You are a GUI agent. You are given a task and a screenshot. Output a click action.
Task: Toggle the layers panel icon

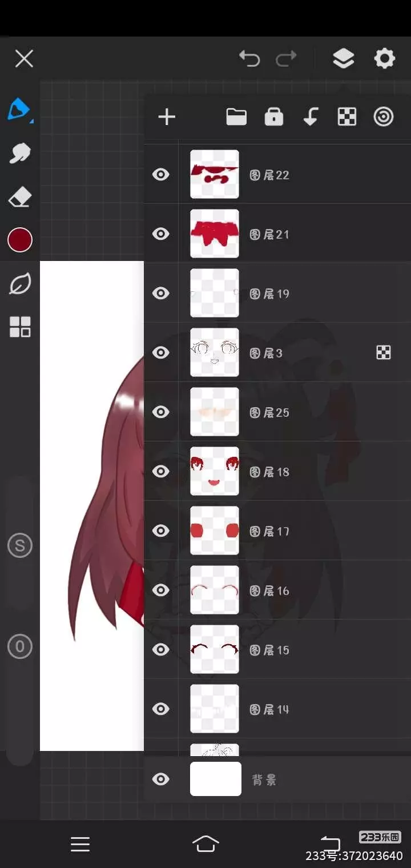pyautogui.click(x=343, y=58)
